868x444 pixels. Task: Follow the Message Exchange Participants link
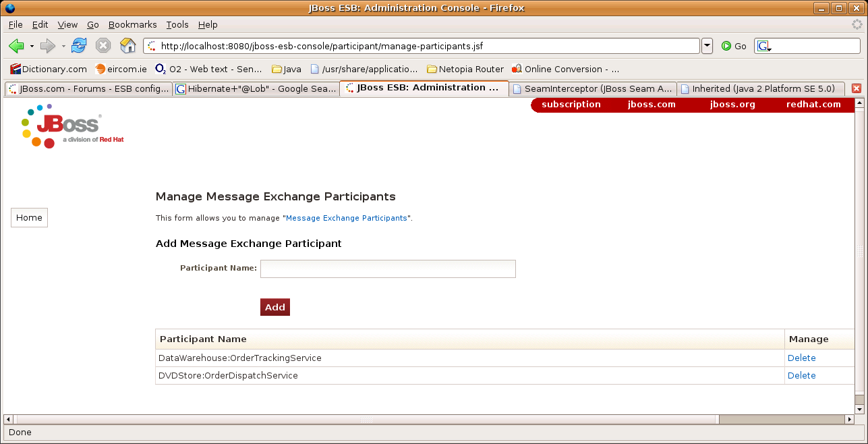tap(347, 218)
